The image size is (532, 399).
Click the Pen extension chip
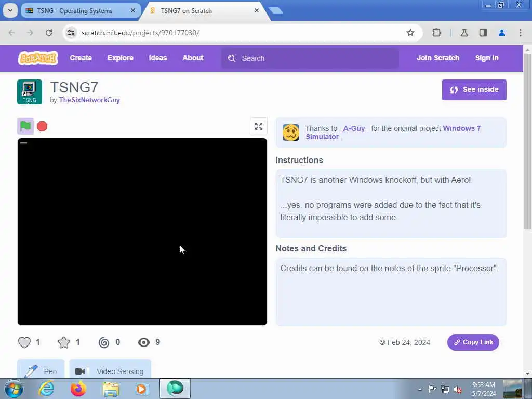[41, 370]
